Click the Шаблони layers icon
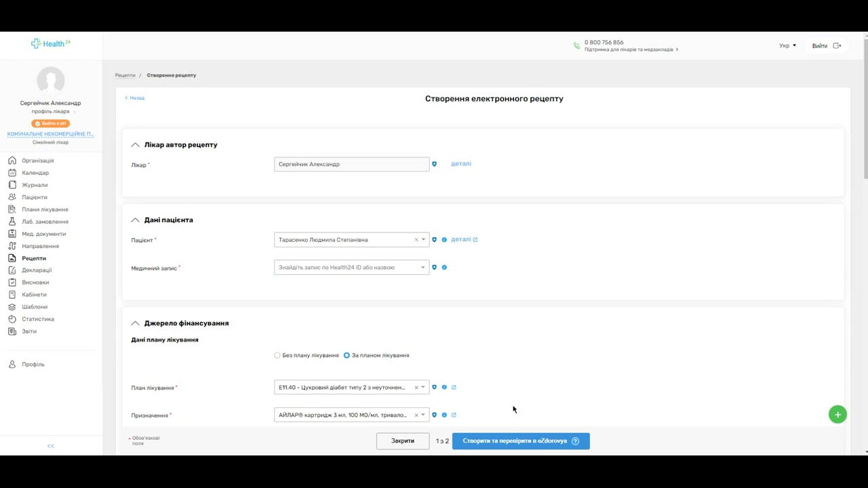 coord(12,306)
